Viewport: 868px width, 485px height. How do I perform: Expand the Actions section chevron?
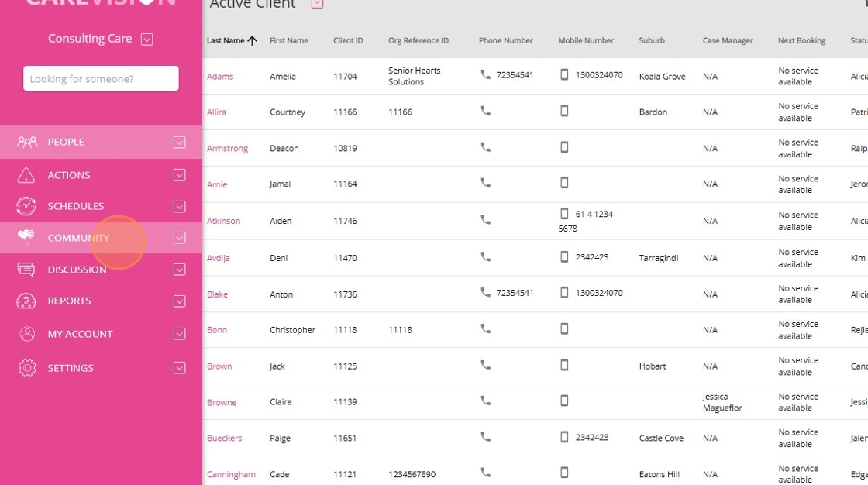[x=179, y=175]
